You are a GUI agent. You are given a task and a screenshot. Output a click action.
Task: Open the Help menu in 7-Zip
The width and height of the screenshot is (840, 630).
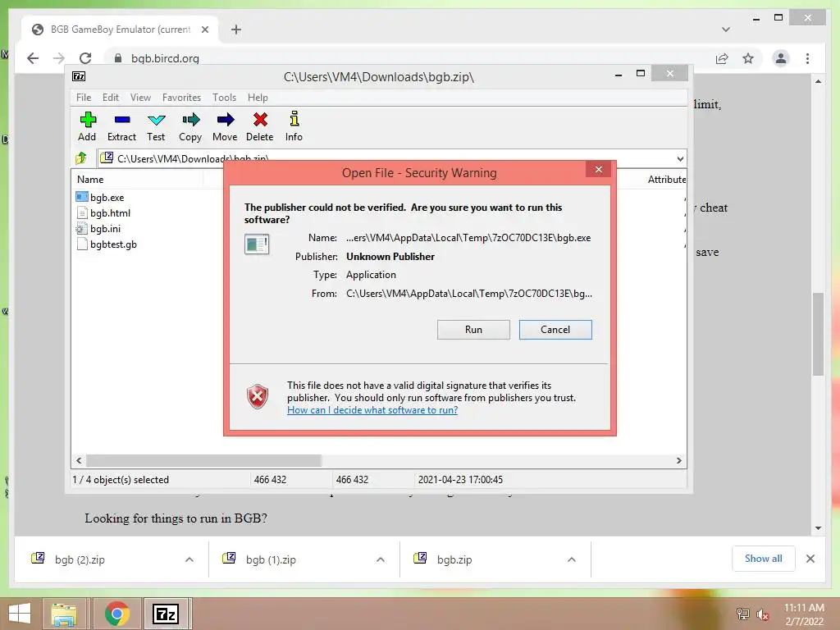point(258,98)
